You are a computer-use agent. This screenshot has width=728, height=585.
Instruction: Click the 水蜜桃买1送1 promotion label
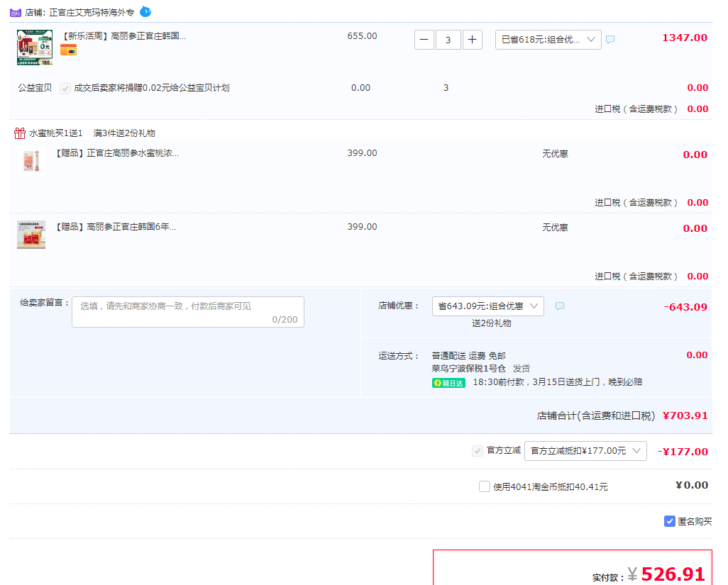click(x=56, y=133)
